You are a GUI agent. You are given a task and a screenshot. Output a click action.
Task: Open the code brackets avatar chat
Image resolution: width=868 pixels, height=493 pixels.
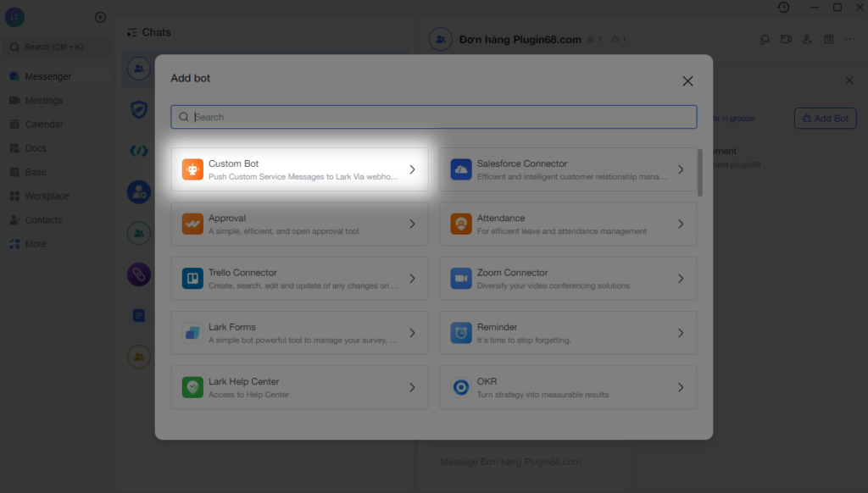[x=139, y=151]
